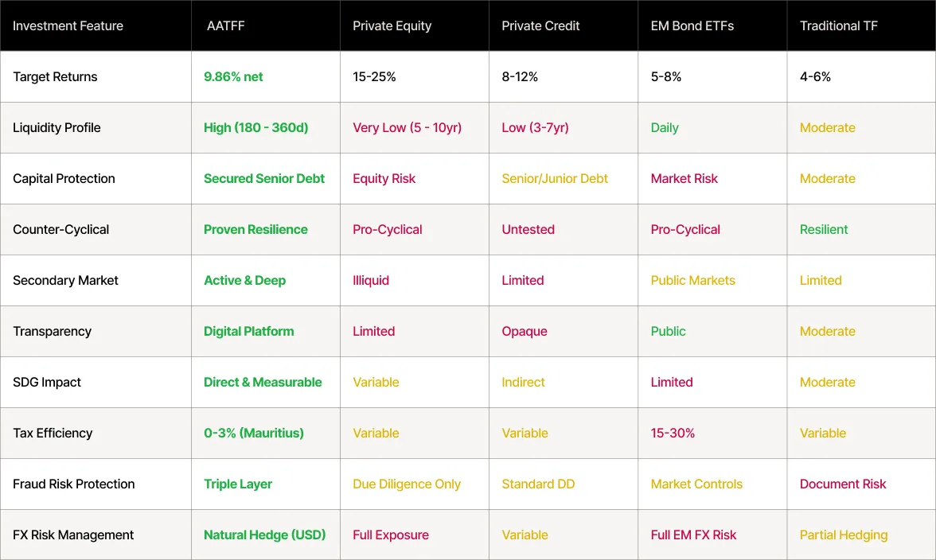Viewport: 936px width, 560px height.
Task: Click the Document Risk cell
Action: [x=843, y=484]
